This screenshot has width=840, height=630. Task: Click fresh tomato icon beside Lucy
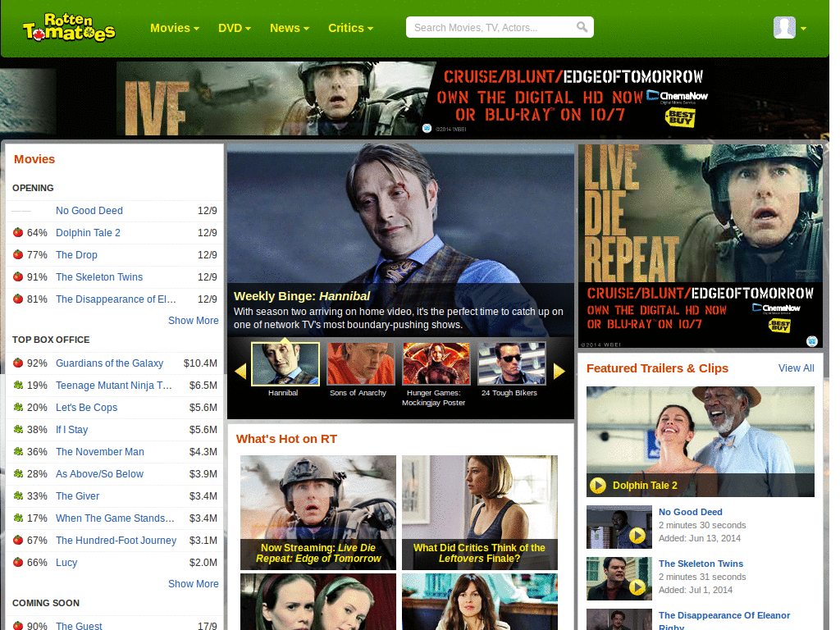[x=18, y=562]
